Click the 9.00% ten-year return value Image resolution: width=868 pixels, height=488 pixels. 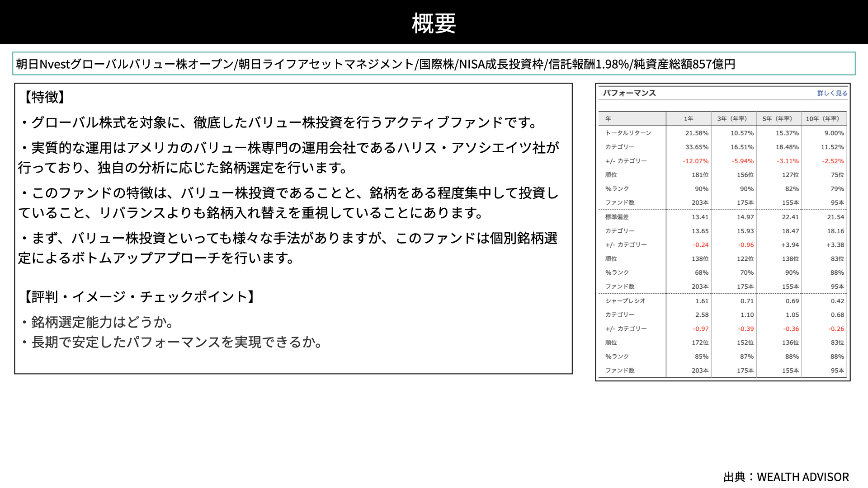click(834, 133)
